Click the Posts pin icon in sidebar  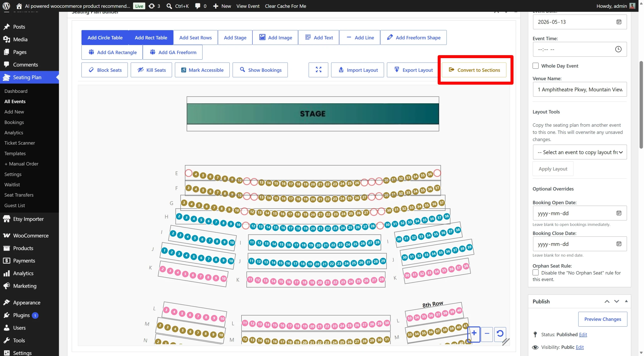(7, 27)
